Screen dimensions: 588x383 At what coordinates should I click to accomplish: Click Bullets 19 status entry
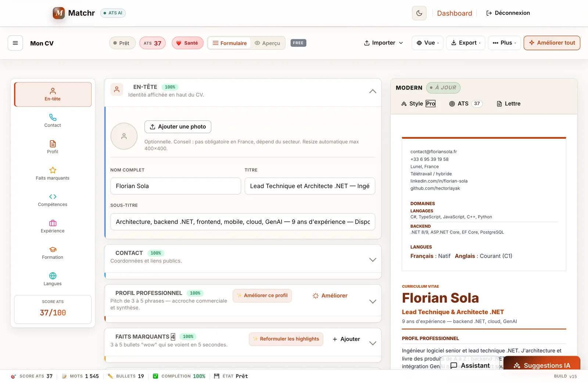coord(126,376)
